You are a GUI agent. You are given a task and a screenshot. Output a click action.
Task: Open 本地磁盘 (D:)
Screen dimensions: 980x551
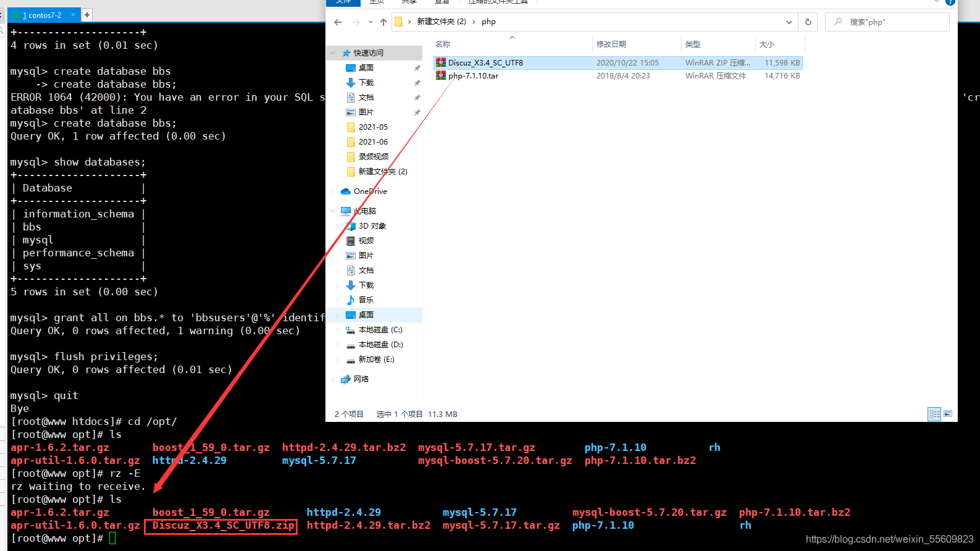point(381,345)
